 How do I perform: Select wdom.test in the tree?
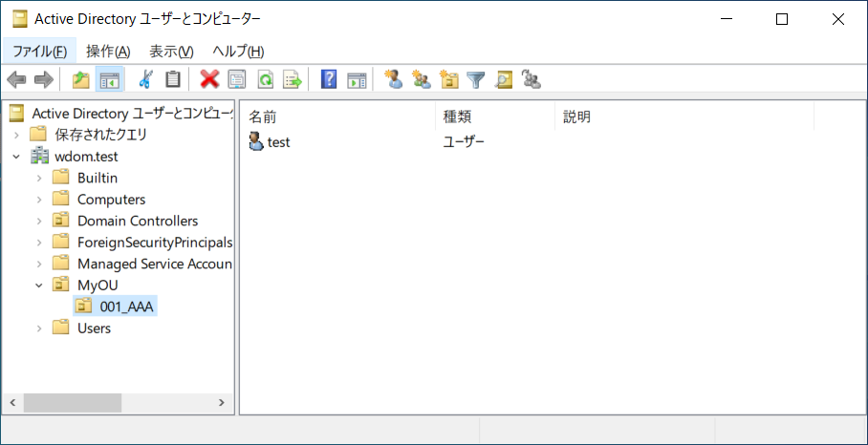point(86,157)
